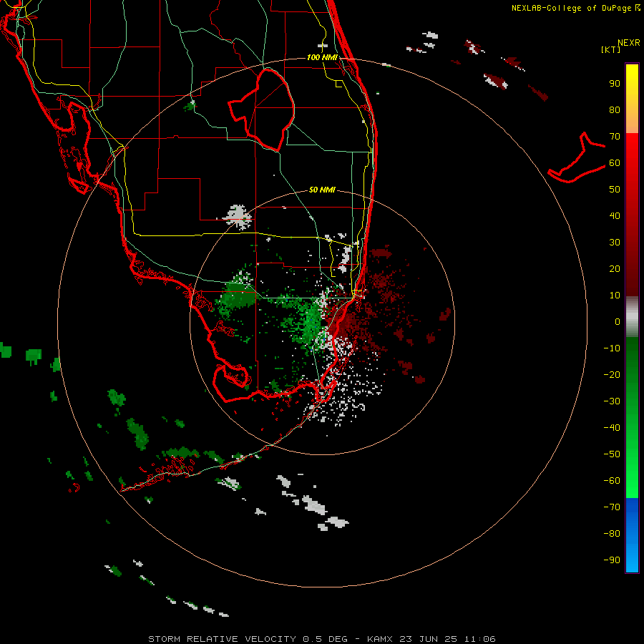Click the 100 NMI range ring label
The width and height of the screenshot is (644, 644).
pos(321,57)
